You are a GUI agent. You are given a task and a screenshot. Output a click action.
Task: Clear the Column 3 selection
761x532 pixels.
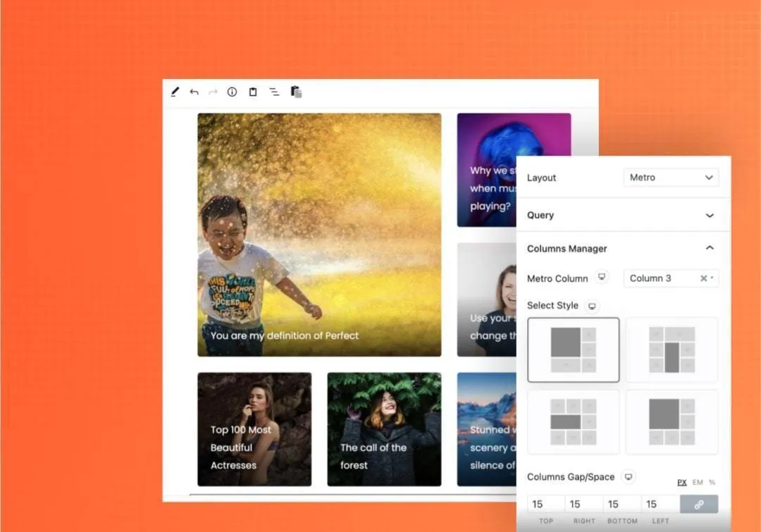703,278
